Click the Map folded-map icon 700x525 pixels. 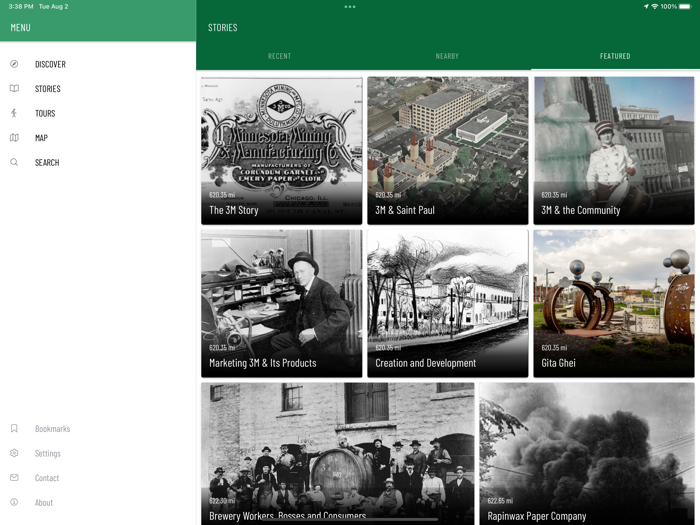(14, 138)
